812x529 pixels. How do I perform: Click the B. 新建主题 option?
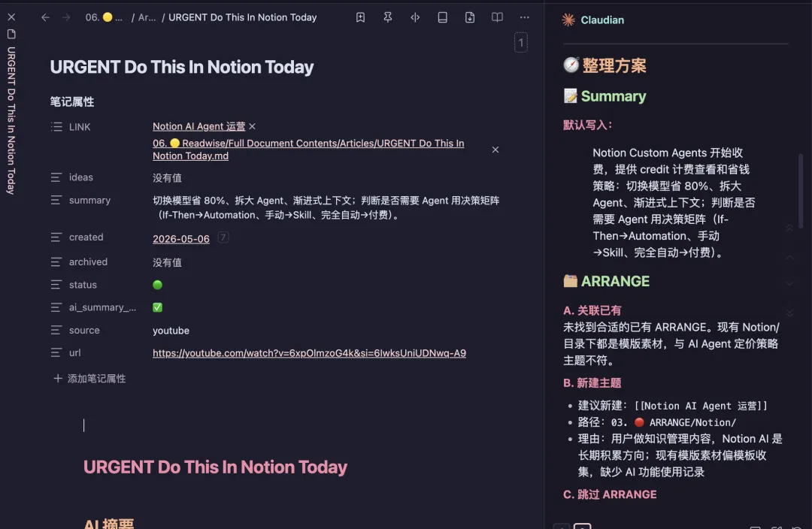[x=592, y=382]
